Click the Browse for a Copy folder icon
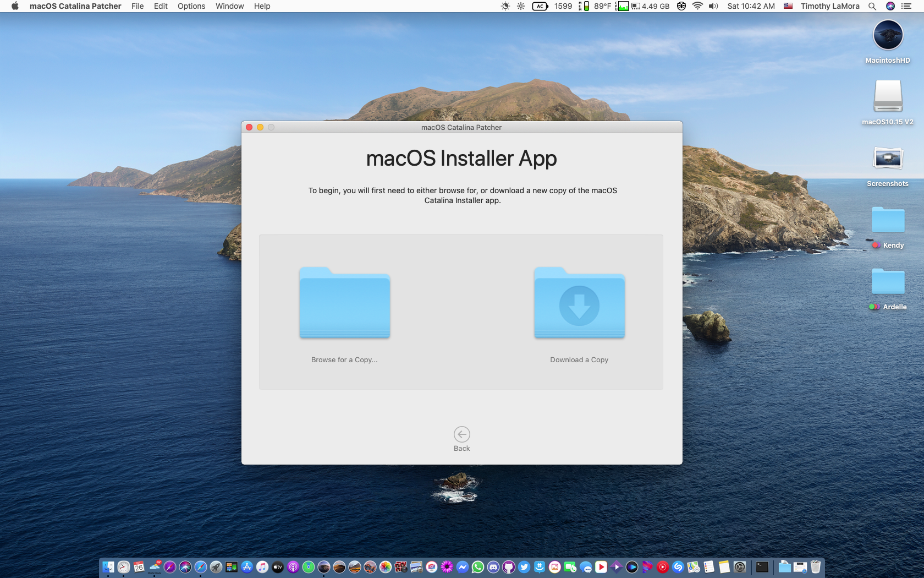924x578 pixels. point(345,303)
